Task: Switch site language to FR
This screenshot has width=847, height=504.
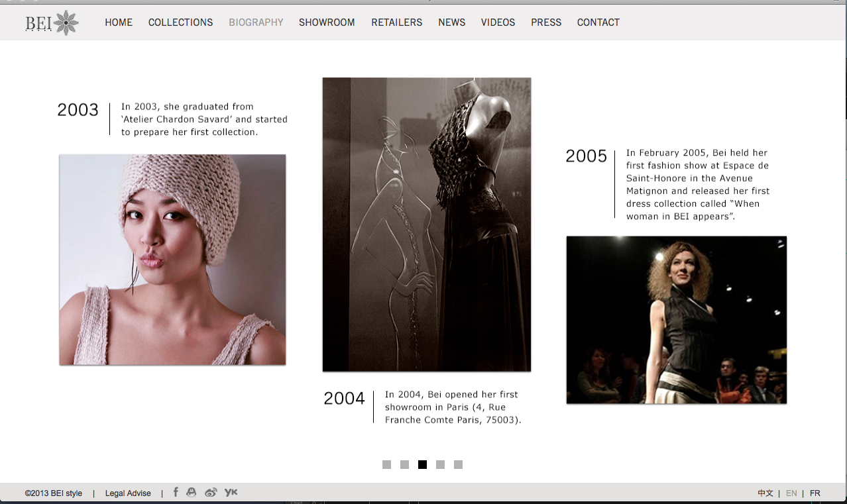Action: 815,493
